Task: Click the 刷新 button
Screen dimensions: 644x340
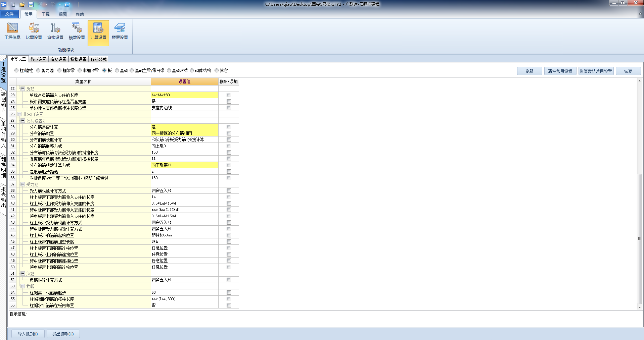Action: click(530, 71)
